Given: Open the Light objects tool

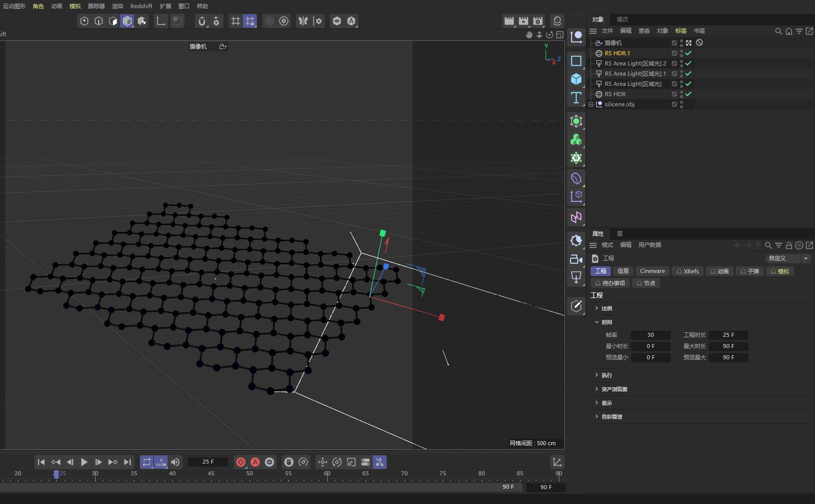Looking at the screenshot, I should click(576, 278).
